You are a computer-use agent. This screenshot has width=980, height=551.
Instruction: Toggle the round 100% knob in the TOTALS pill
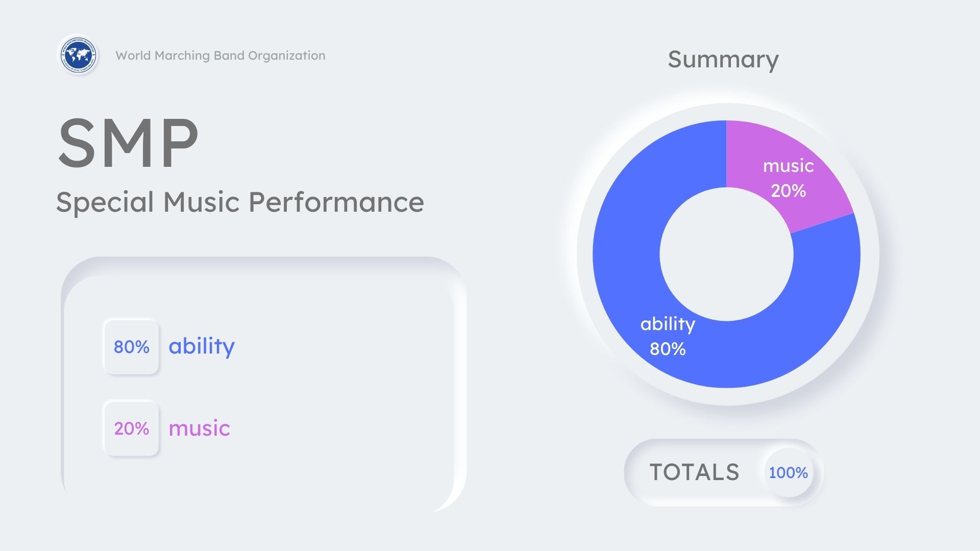point(788,472)
